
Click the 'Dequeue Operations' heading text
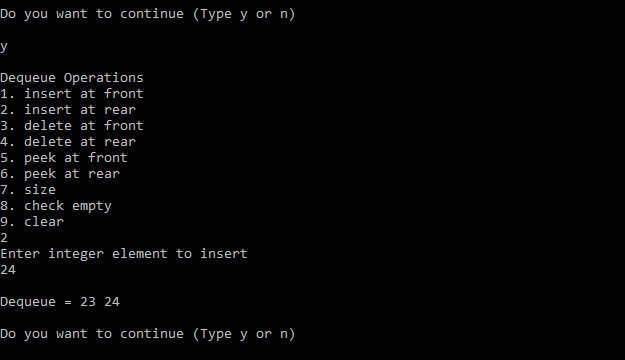click(72, 78)
